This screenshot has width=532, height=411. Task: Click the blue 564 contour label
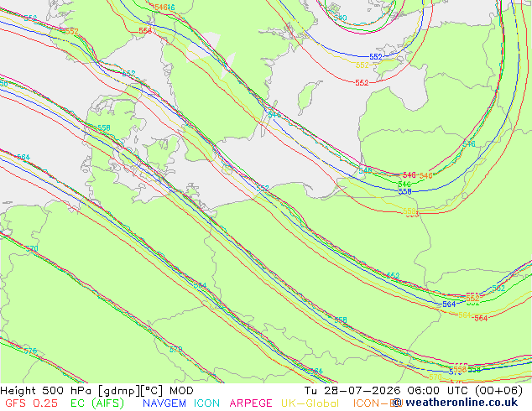pos(449,304)
